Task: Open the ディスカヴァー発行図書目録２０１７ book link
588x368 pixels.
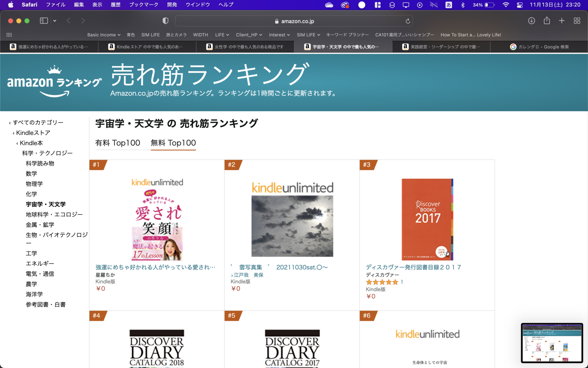Action: [413, 267]
